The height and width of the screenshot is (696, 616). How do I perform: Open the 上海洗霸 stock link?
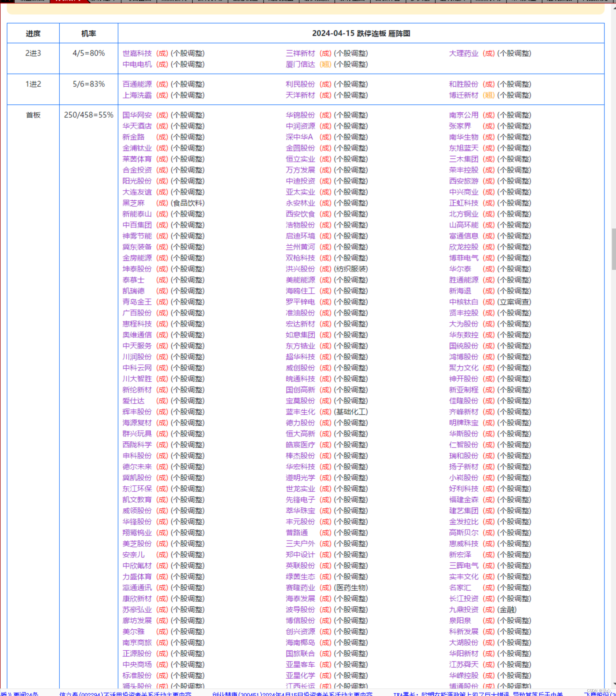coord(137,95)
